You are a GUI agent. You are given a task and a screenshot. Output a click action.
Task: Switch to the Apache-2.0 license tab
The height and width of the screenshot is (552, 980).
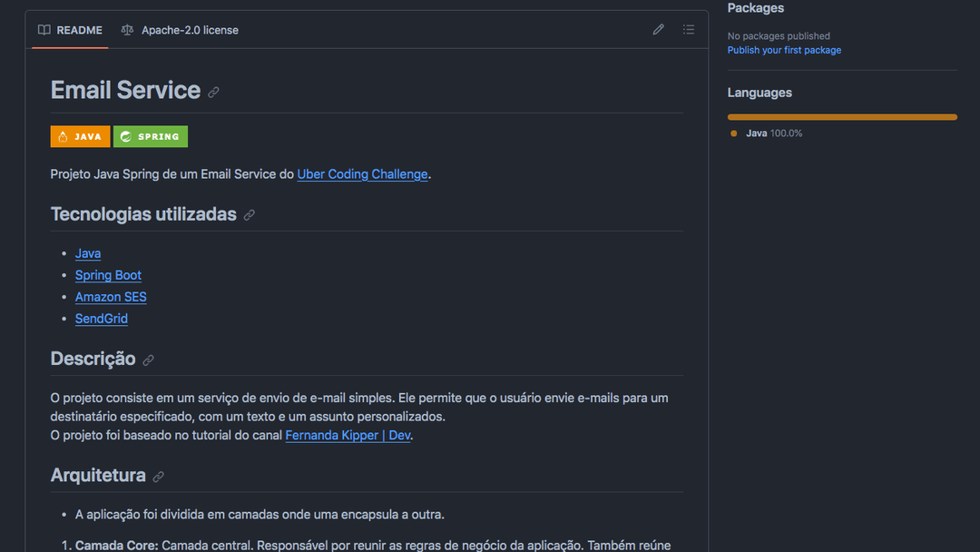click(180, 30)
